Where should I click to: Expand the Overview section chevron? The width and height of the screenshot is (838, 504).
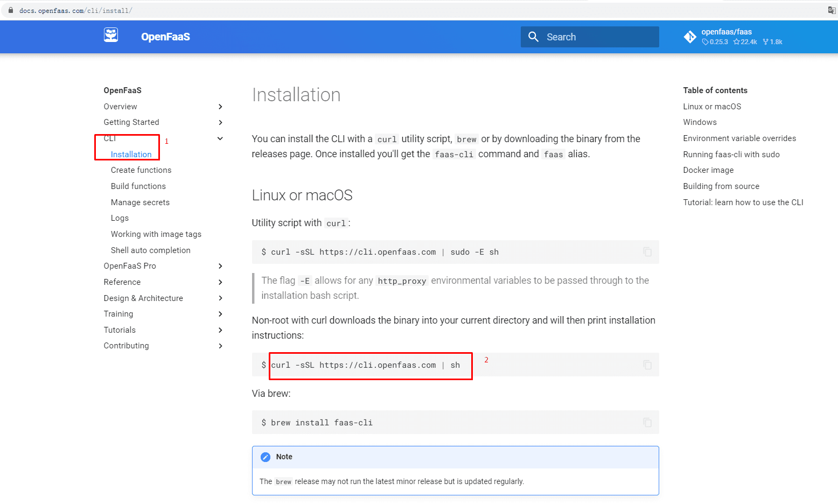click(x=220, y=107)
